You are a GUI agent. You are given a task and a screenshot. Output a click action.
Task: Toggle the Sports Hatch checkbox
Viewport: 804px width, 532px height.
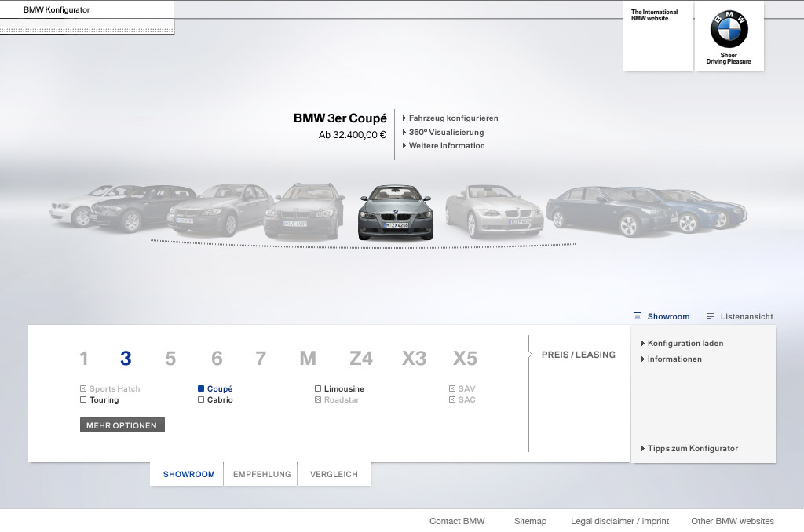pos(83,388)
